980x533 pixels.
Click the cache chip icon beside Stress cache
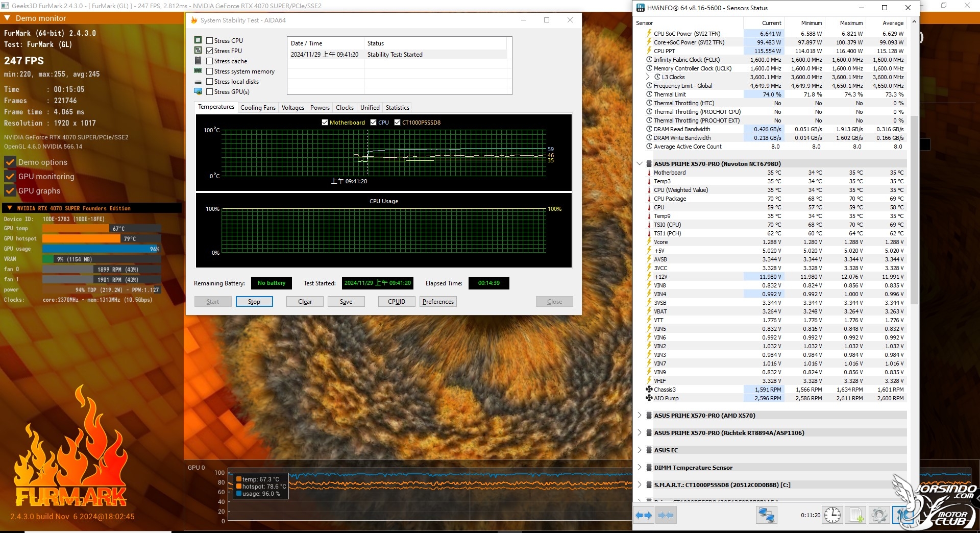[x=198, y=61]
